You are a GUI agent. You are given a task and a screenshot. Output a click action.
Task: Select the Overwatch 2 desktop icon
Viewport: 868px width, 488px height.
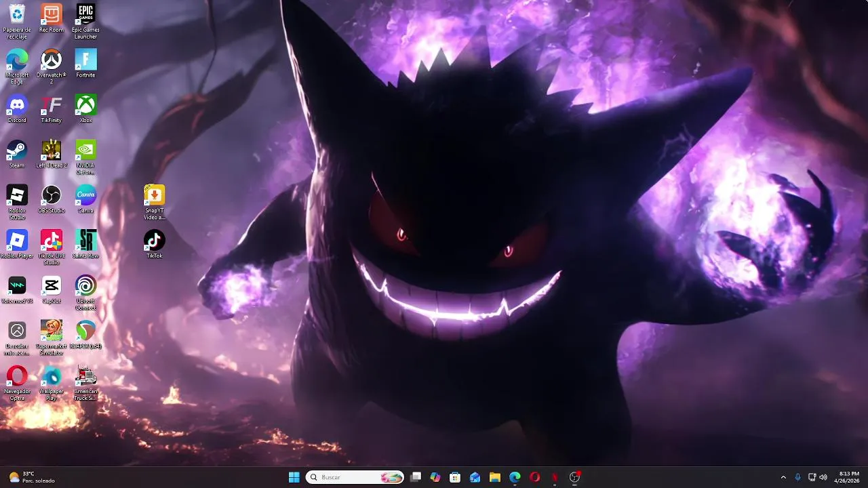52,66
